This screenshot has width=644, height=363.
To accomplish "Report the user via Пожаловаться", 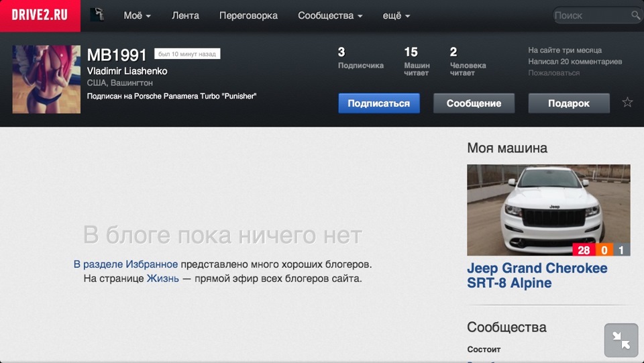I will 553,73.
